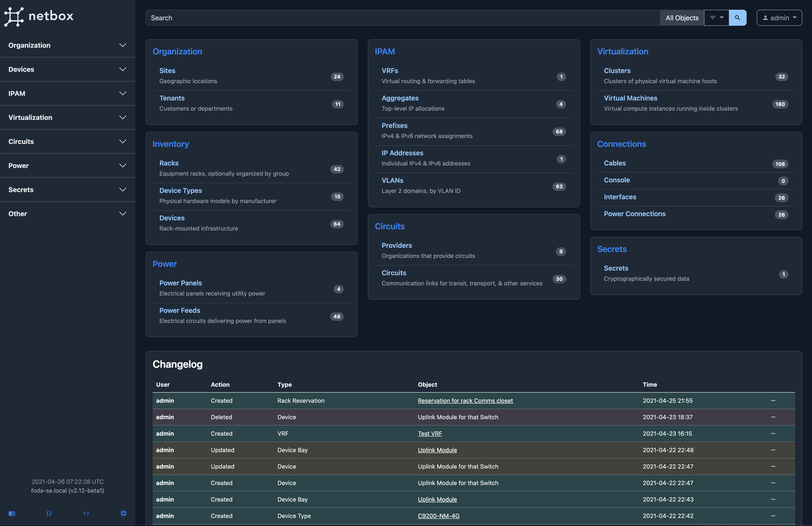Open the C9200-NM-4G device type link

[x=438, y=516]
